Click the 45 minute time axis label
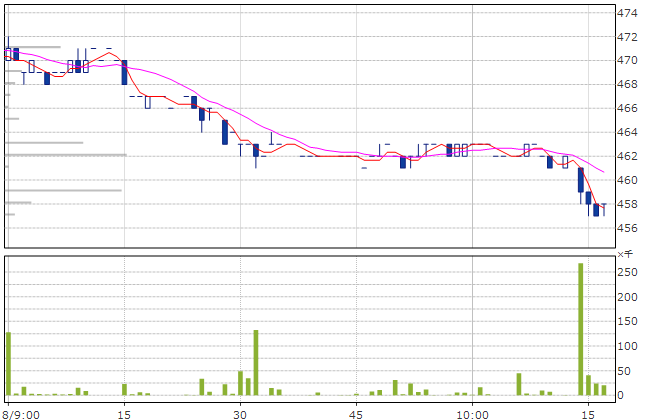Screen dimensions: 660x420 point(356,412)
